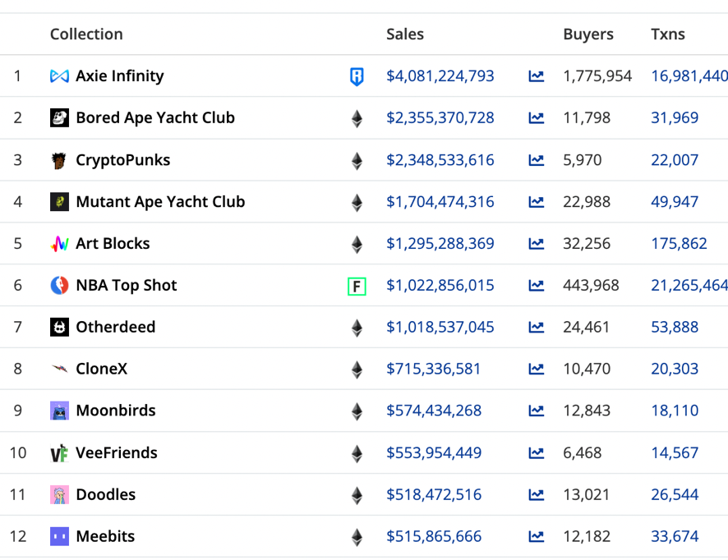Click the Ronin blockchain icon for Axie Infinity
Viewport: 728px width, 560px height.
click(x=357, y=77)
